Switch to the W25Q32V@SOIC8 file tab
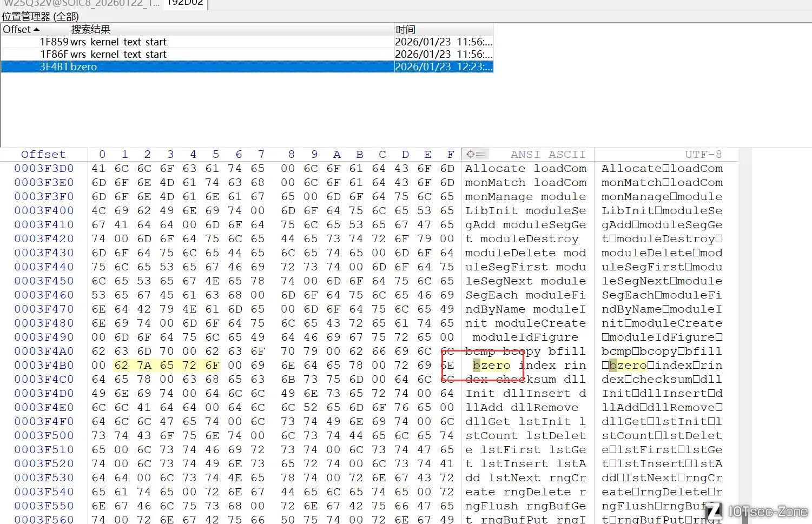This screenshot has width=812, height=524. coord(81,3)
